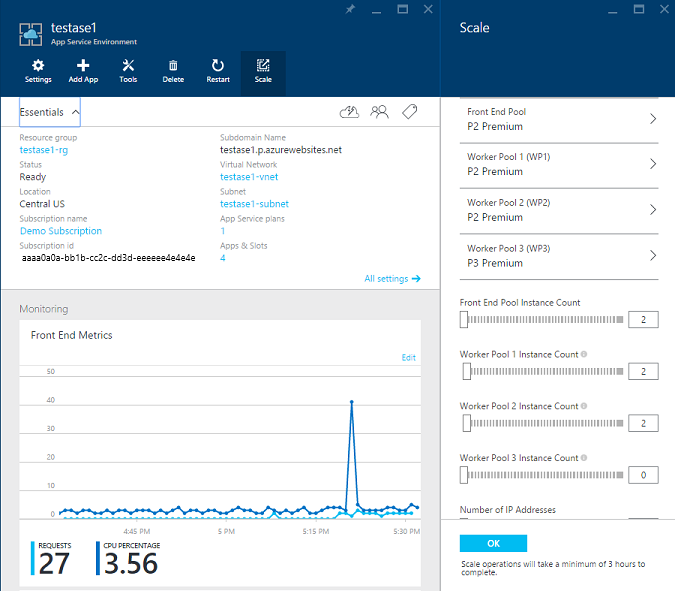Expand Front End Pool P2 Premium
The image size is (675, 591).
point(559,120)
